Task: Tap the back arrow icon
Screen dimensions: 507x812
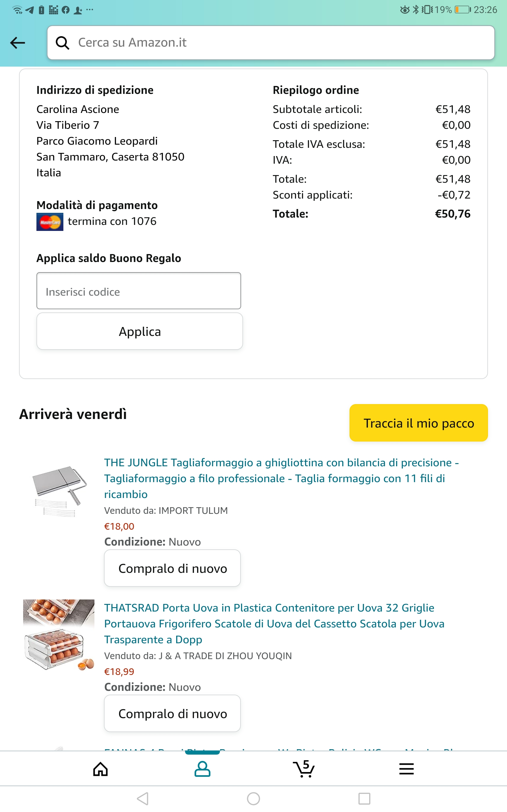Action: pyautogui.click(x=18, y=43)
